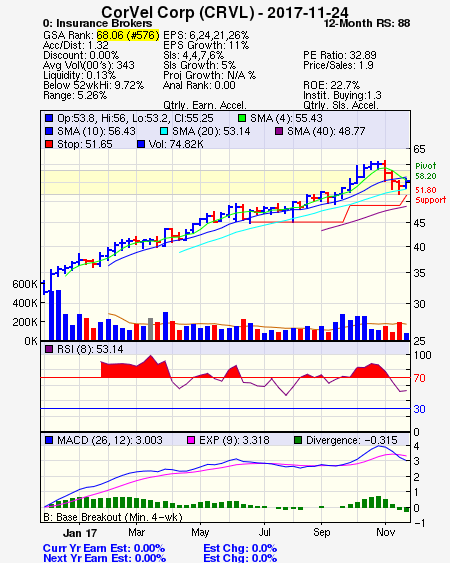Image resolution: width=450 pixels, height=563 pixels.
Task: Click the red Stop legend swatch
Action: (49, 144)
